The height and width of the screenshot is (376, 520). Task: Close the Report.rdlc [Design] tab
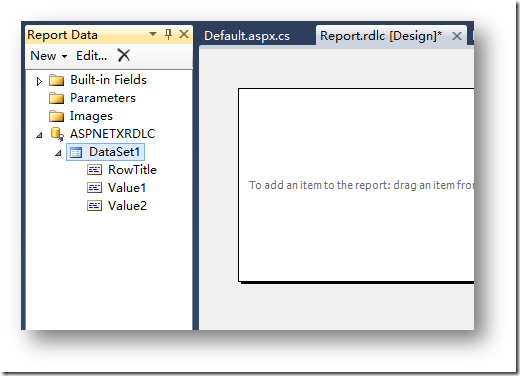pos(457,36)
